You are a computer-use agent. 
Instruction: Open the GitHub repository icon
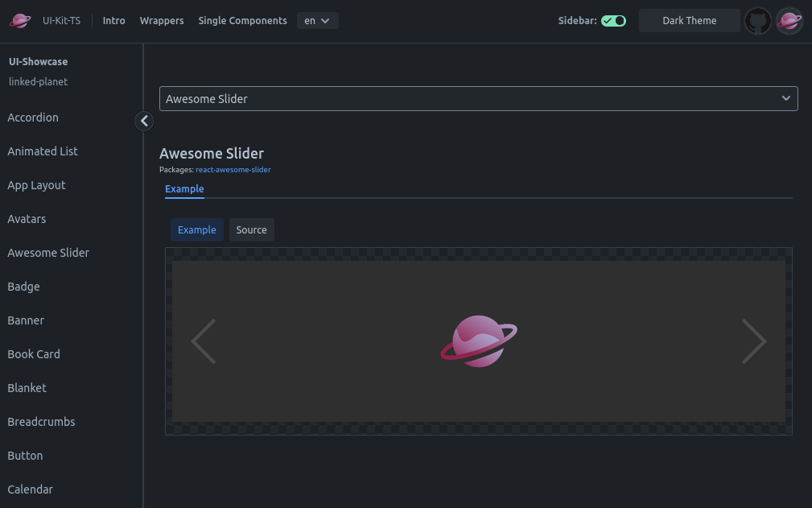[757, 21]
